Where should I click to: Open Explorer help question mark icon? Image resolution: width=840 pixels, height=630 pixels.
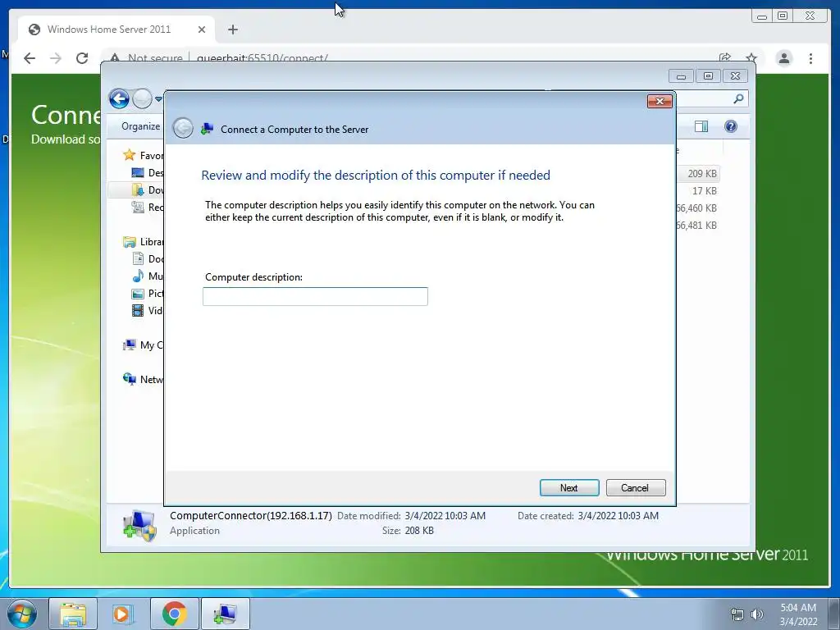[730, 126]
